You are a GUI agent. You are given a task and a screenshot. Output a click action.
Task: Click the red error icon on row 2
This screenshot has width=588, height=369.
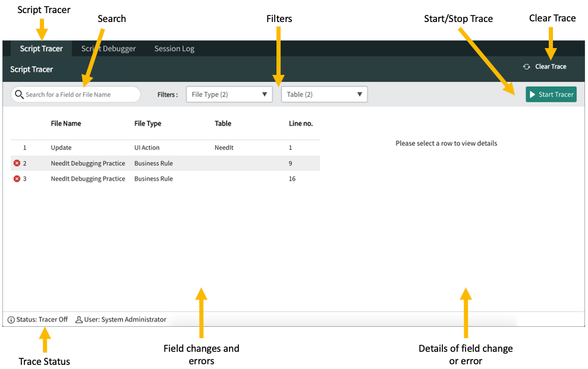coord(17,163)
